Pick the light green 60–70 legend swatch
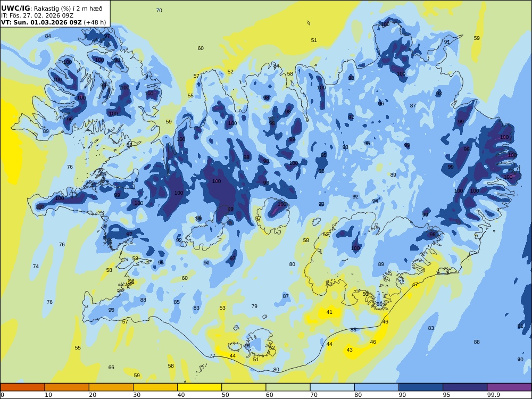Viewport: 532px width, 399px height. (x=288, y=387)
